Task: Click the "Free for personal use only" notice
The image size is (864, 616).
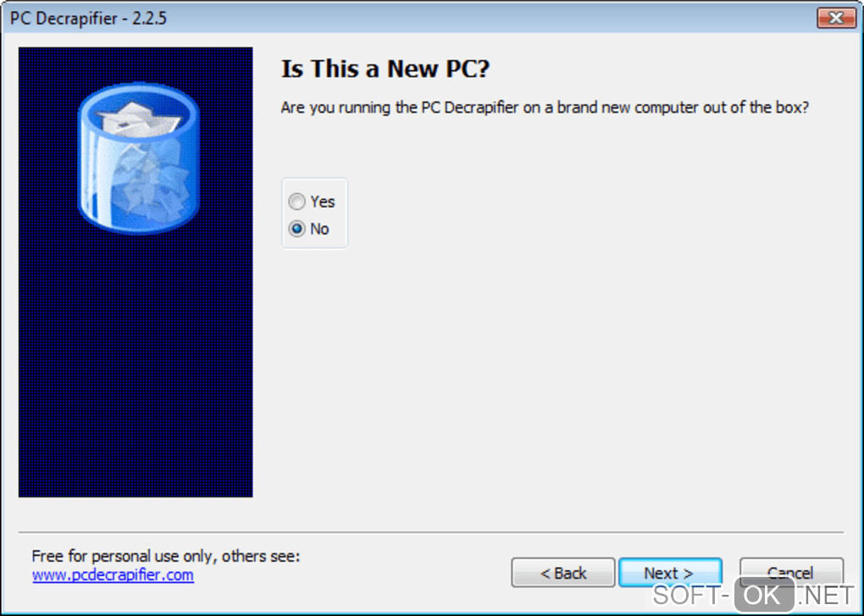Action: click(x=166, y=556)
